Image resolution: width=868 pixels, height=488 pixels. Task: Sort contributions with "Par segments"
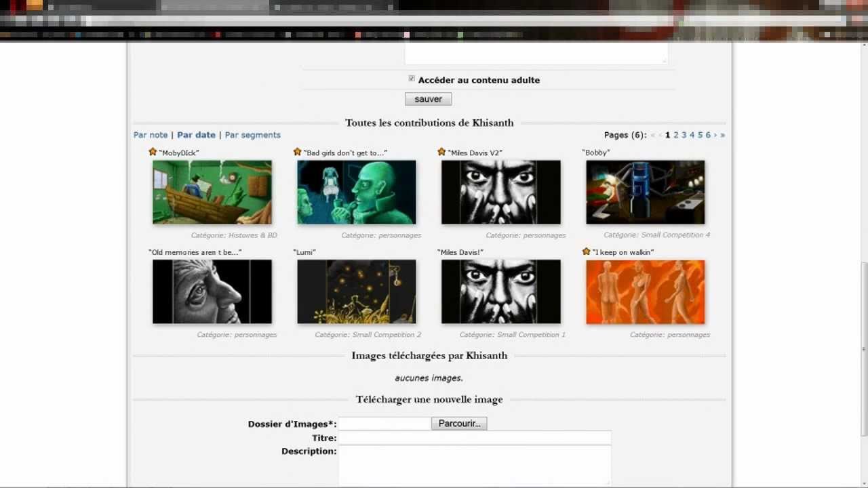click(252, 135)
